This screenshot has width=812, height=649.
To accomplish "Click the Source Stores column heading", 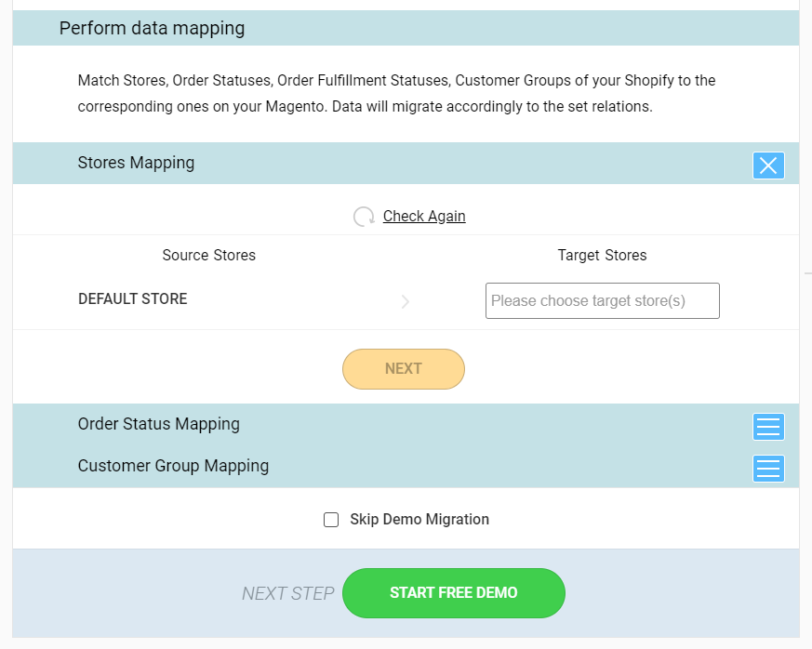I will [208, 255].
